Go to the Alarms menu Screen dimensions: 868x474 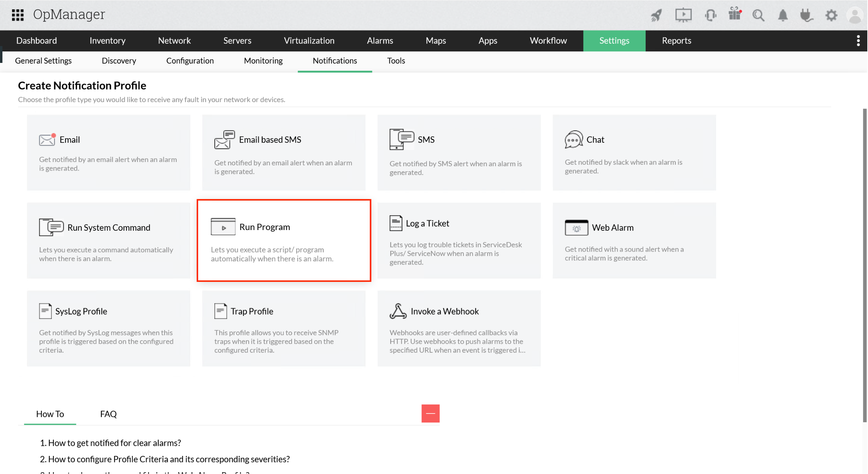pyautogui.click(x=380, y=41)
